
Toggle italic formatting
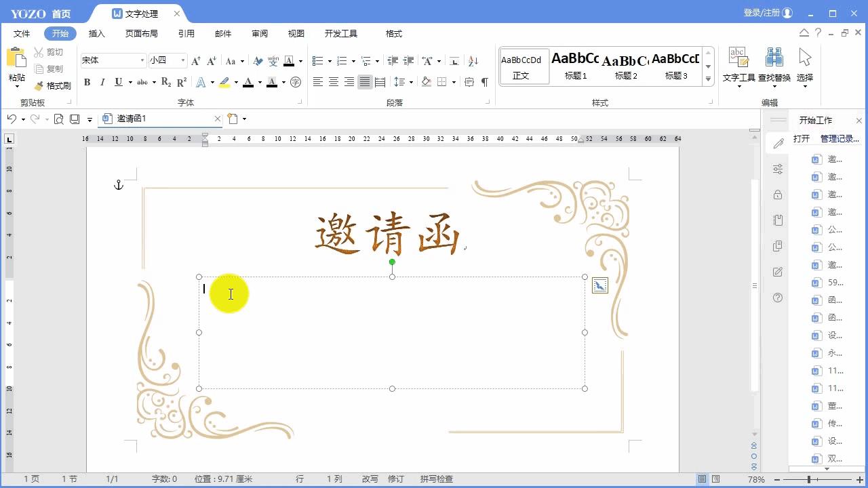[102, 82]
